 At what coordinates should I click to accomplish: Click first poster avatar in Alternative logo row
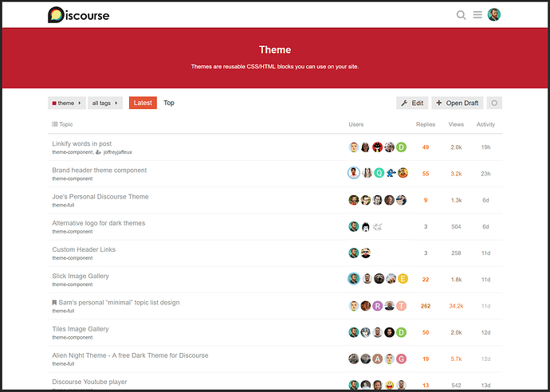point(354,226)
